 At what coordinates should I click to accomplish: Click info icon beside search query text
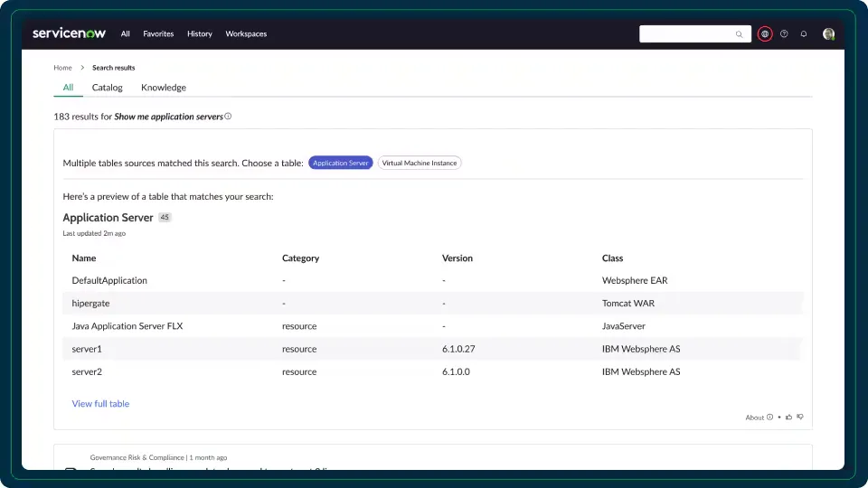pyautogui.click(x=228, y=117)
